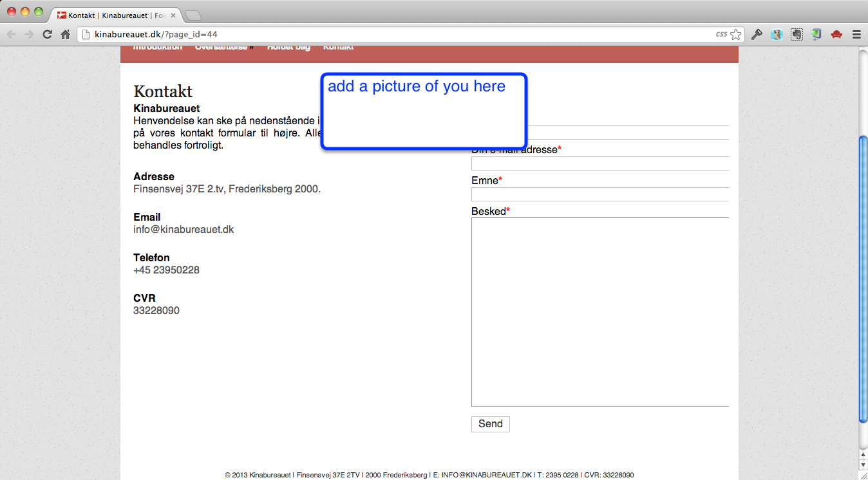The image size is (868, 480).
Task: Click the Hootsuite owl extension icon
Action: [777, 35]
